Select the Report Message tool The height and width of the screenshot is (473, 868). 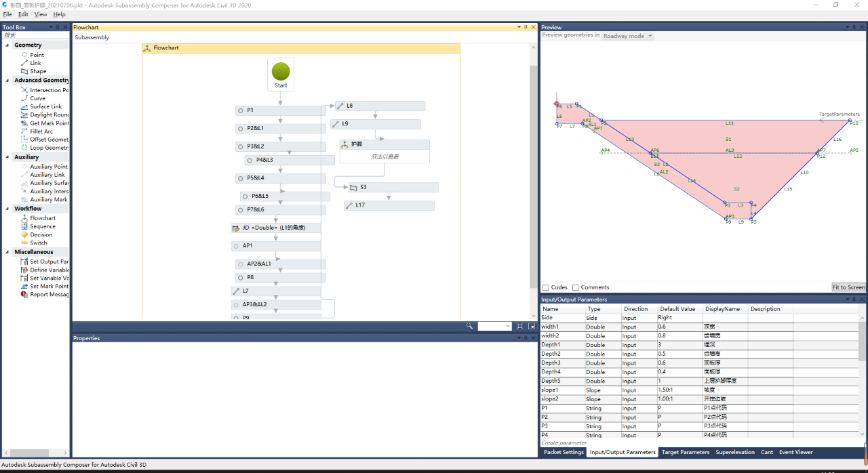(x=44, y=295)
